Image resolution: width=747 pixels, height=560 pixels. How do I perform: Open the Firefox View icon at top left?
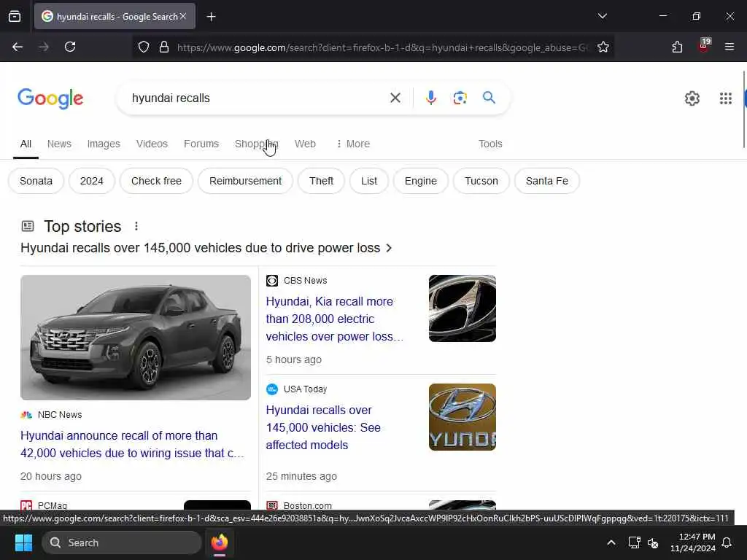tap(15, 17)
